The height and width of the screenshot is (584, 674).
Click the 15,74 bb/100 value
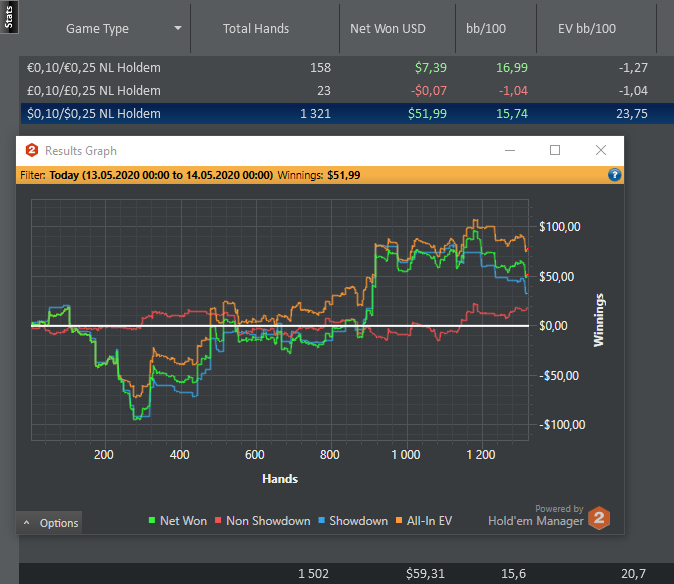click(512, 113)
